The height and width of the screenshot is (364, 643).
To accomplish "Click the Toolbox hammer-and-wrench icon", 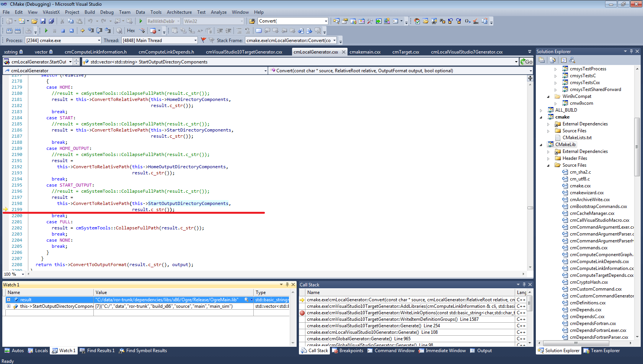I will tap(370, 21).
